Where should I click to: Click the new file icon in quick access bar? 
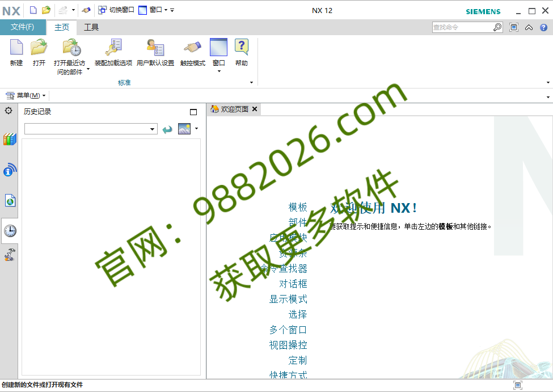click(x=33, y=10)
